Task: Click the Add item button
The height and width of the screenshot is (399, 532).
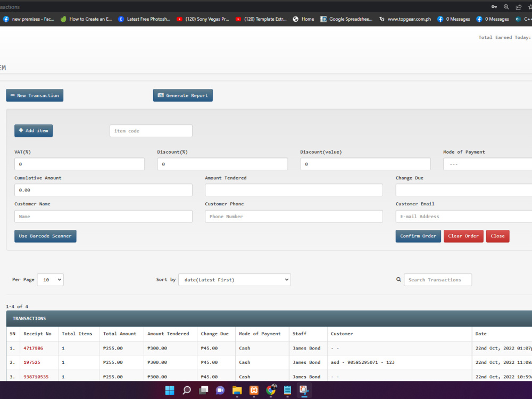Action: [34, 131]
